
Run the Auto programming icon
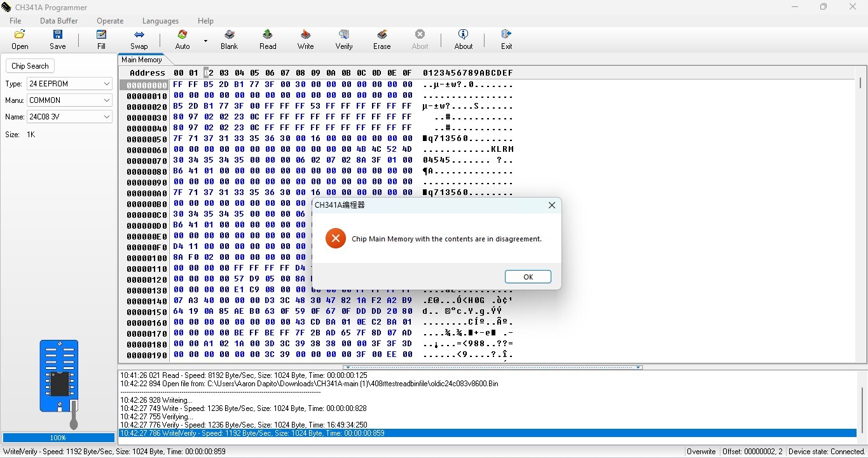183,39
